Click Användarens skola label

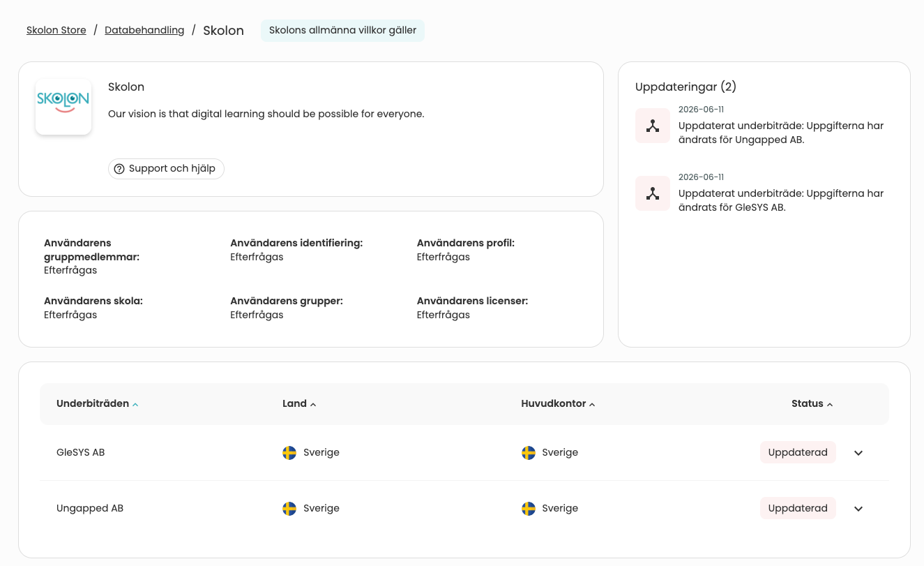pos(93,301)
